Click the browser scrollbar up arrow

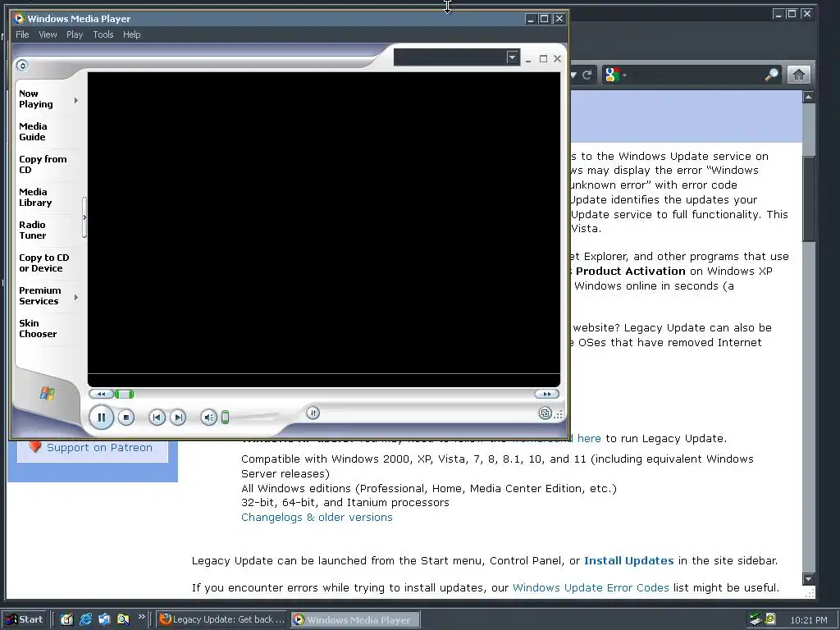point(808,97)
